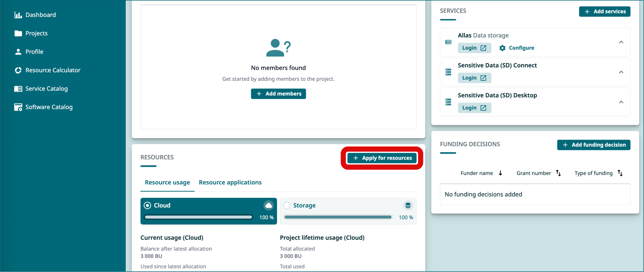Collapse the Sensitive Data (SD) Desktop service
Viewport: 644px width, 272px height.
(x=621, y=102)
